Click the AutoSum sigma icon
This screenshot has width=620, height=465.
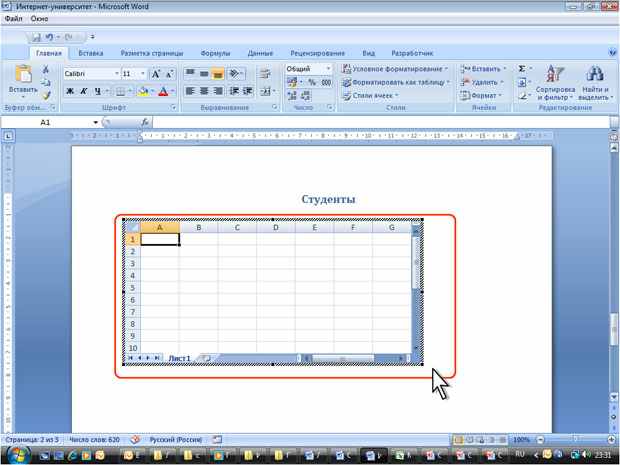pos(522,69)
